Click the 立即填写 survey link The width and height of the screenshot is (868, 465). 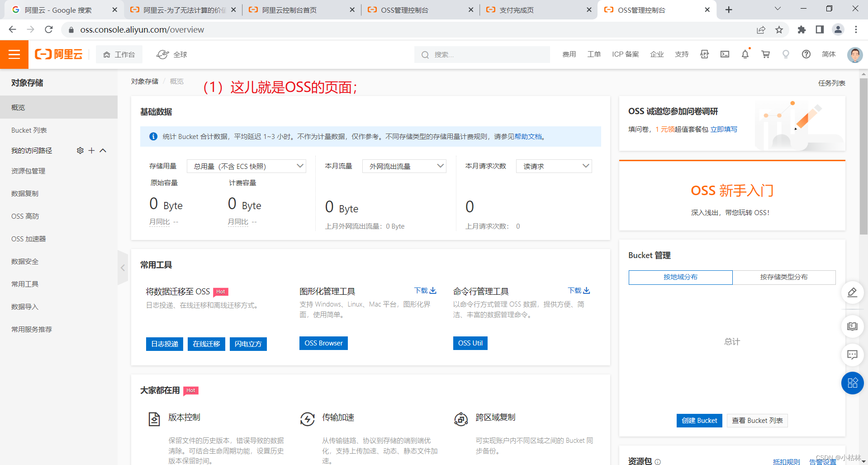(724, 129)
